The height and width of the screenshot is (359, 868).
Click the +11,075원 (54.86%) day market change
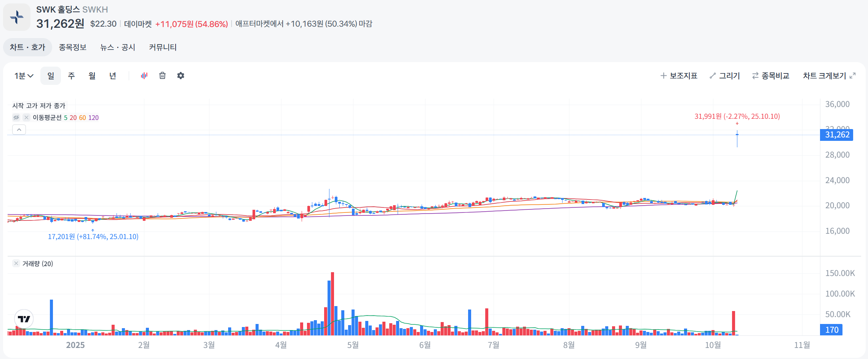coord(192,24)
